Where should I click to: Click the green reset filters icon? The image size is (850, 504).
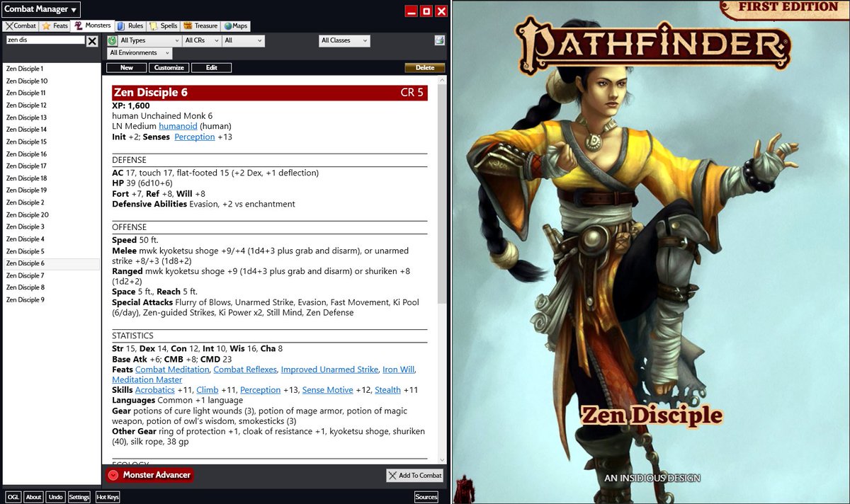112,41
